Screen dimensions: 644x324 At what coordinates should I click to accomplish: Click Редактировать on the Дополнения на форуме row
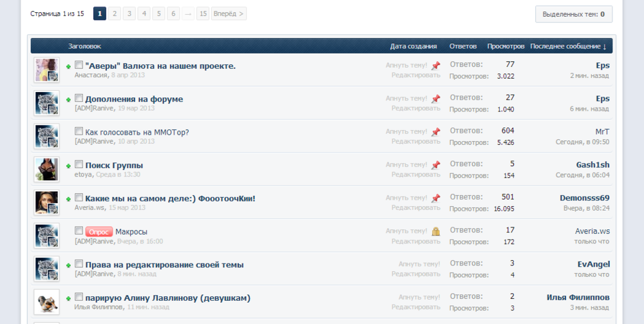[x=416, y=108]
